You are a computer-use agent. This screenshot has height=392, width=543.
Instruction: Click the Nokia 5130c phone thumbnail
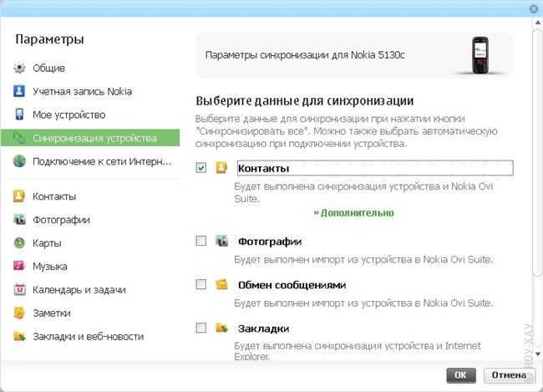[480, 55]
